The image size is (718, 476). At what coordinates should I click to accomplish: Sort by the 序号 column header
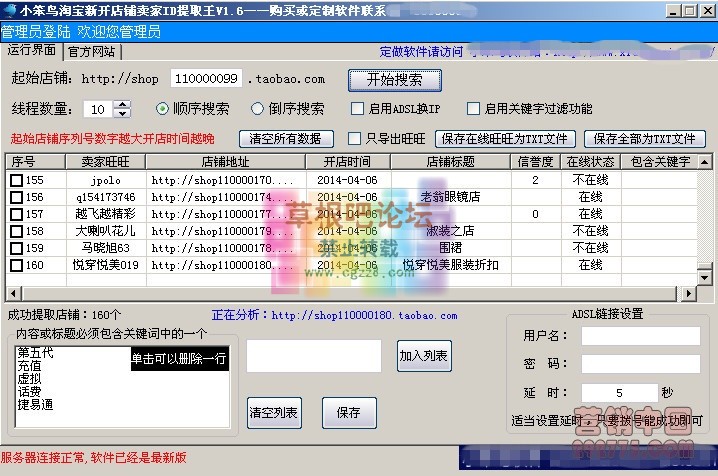point(36,162)
